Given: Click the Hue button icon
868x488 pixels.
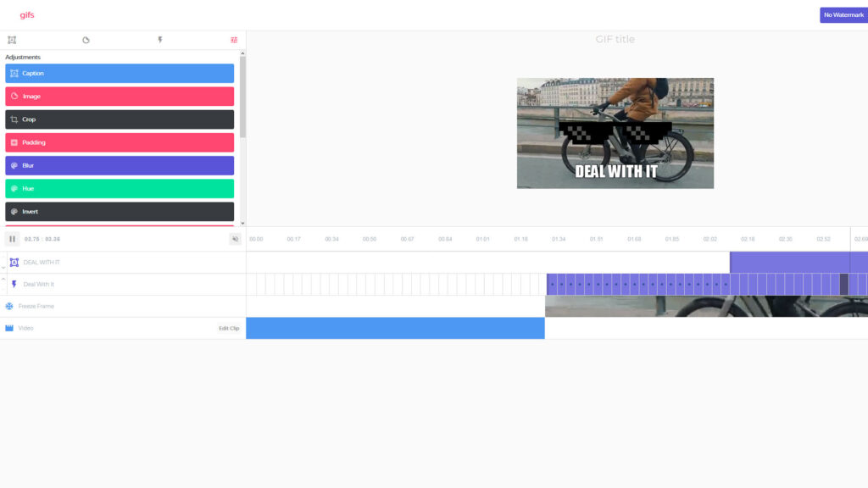Looking at the screenshot, I should click(x=14, y=189).
